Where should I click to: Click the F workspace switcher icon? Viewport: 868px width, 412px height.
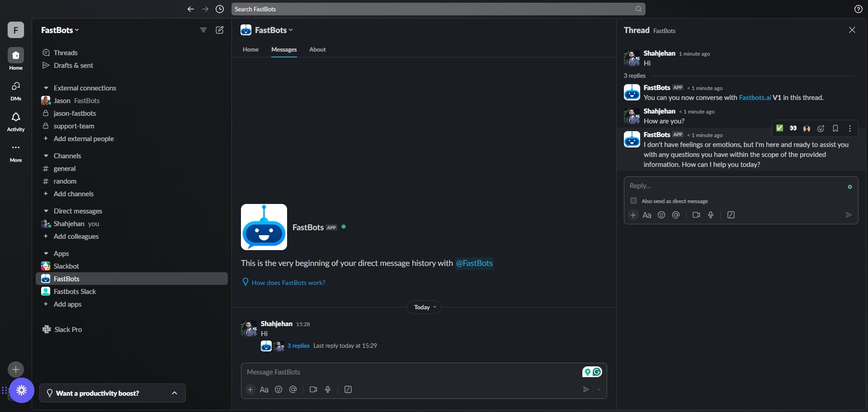[x=16, y=30]
